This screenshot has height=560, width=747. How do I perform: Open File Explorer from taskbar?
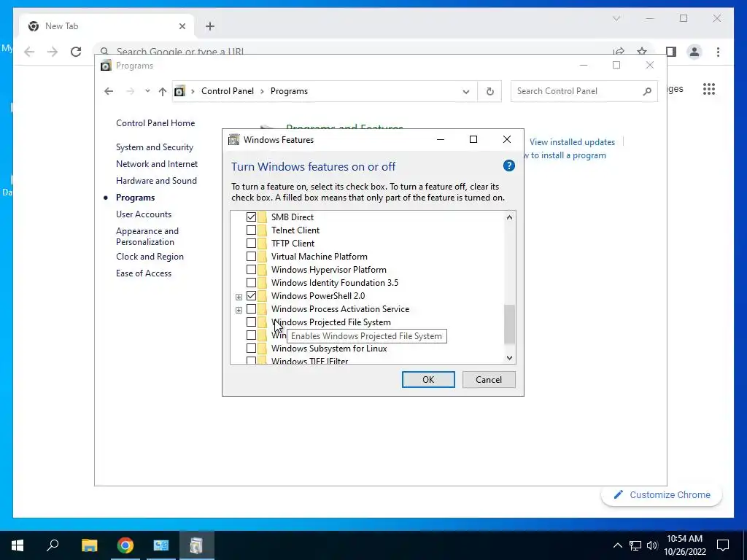pos(89,545)
